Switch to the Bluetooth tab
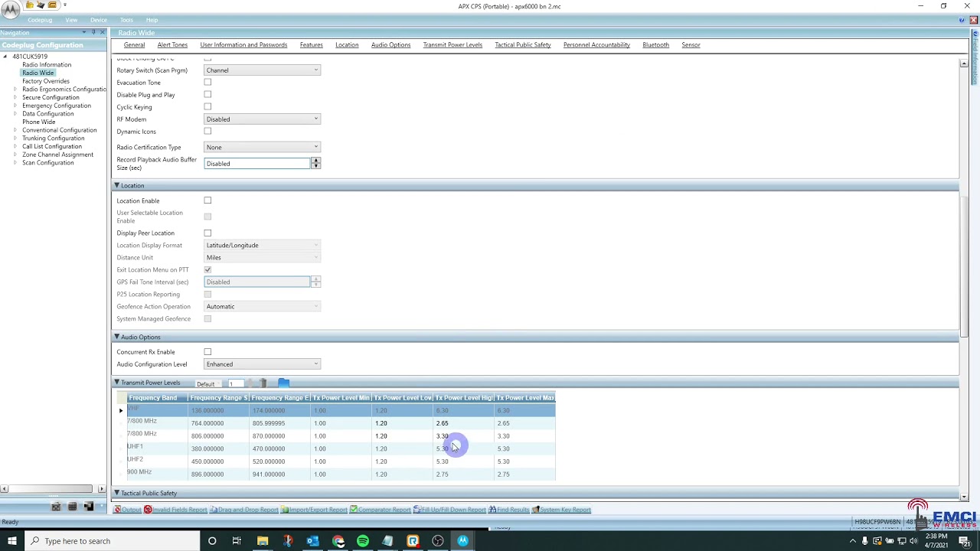Screen dimensions: 980x551 click(x=655, y=45)
